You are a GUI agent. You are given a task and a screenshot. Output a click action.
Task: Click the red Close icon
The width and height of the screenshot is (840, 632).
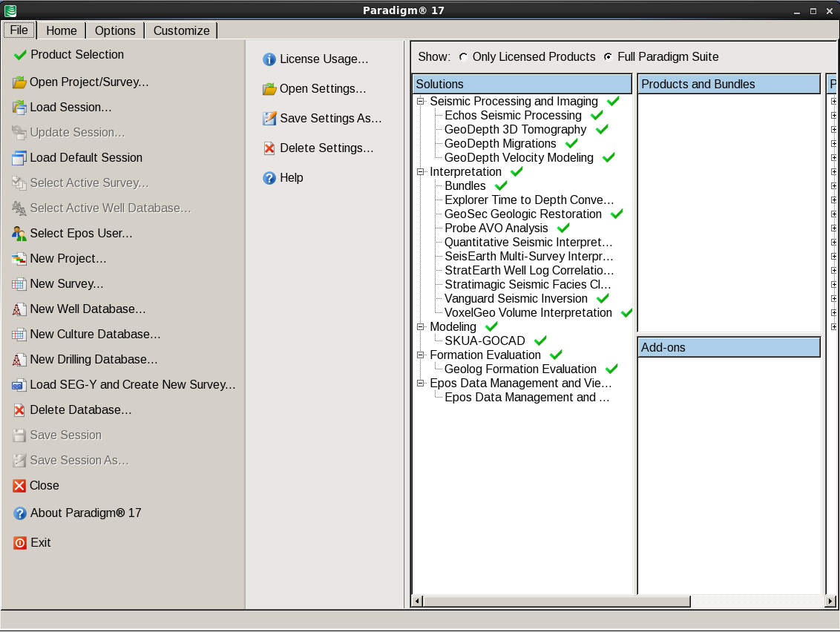click(x=19, y=485)
